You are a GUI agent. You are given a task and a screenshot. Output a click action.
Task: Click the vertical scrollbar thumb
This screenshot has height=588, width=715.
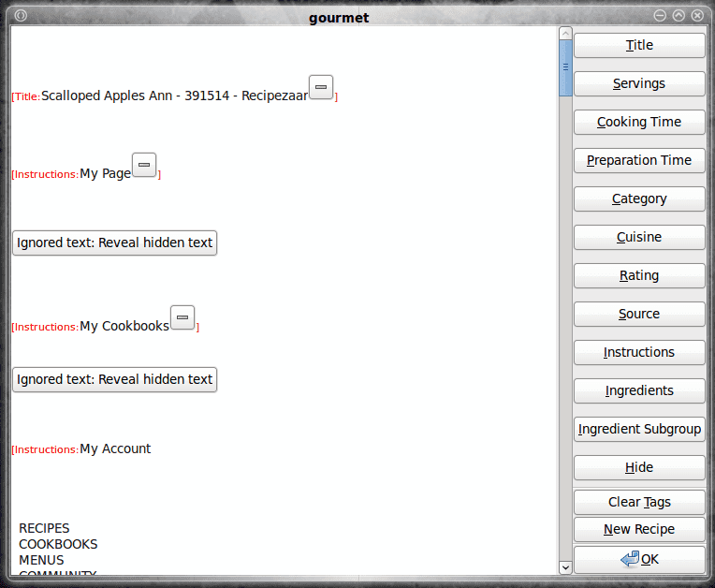[x=565, y=68]
